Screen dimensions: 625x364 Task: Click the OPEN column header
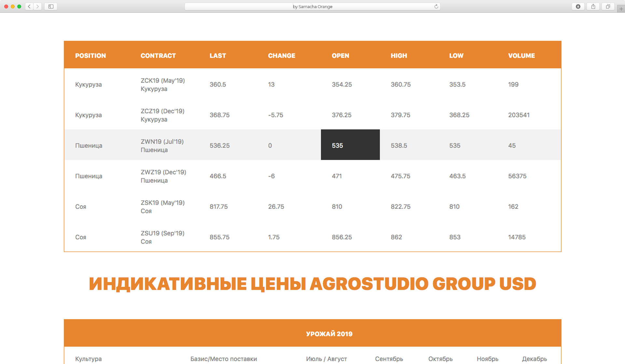point(340,56)
